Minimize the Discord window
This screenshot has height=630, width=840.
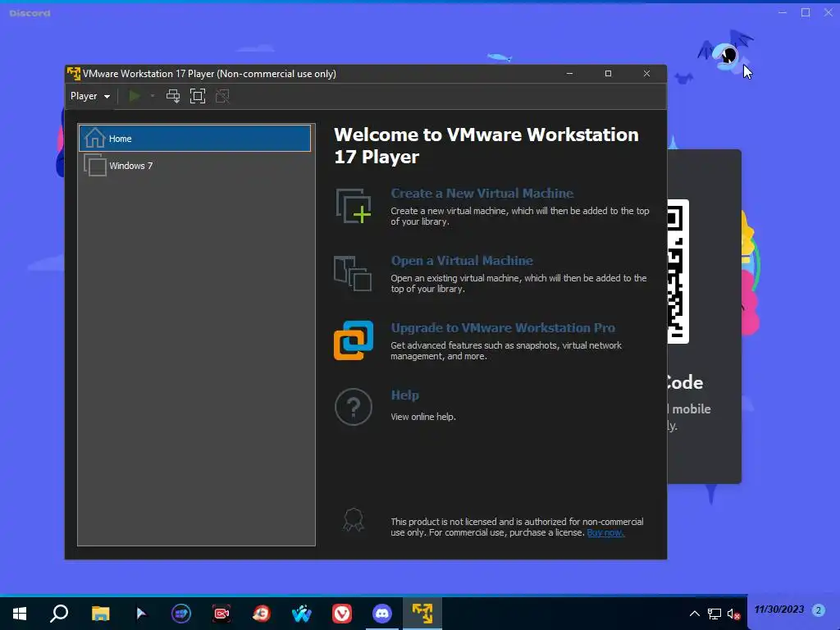[x=783, y=12]
